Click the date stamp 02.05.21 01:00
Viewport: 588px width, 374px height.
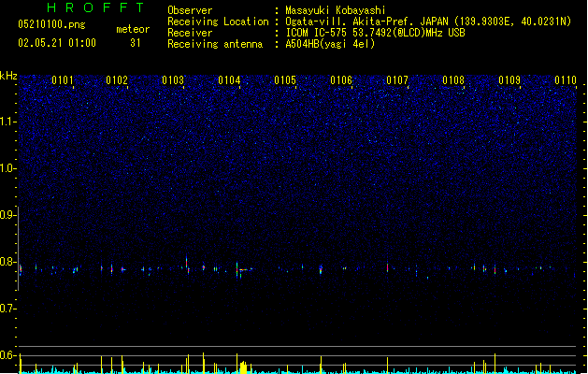pyautogui.click(x=57, y=43)
